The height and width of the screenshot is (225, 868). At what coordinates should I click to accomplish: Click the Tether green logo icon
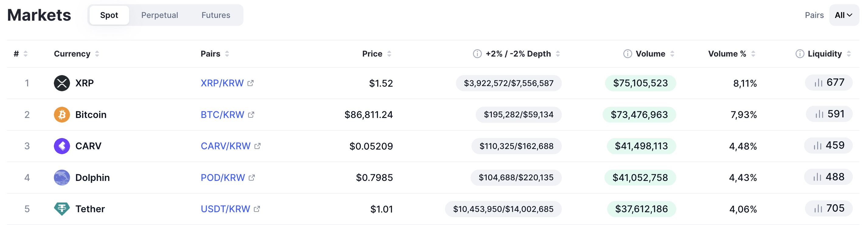(62, 209)
